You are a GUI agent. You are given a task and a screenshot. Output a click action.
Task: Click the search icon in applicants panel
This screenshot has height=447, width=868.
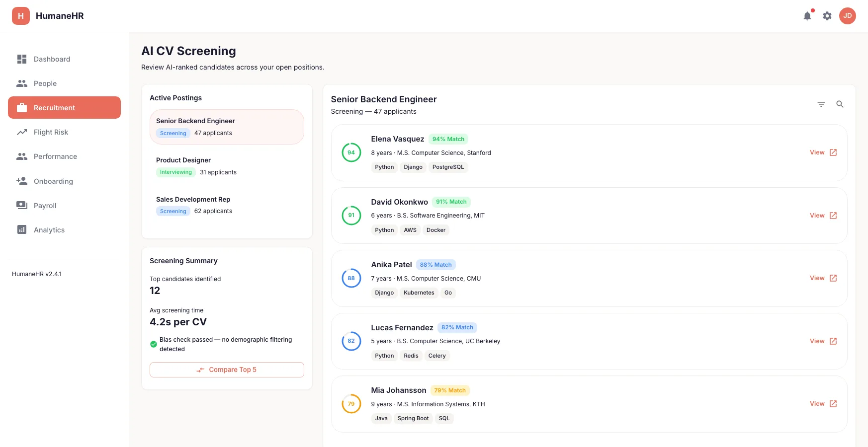840,104
